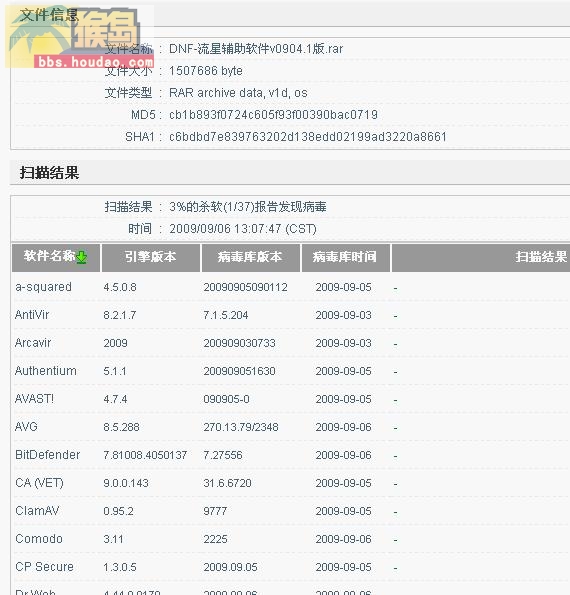
Task: Click the CP Secure row name
Action: [44, 567]
